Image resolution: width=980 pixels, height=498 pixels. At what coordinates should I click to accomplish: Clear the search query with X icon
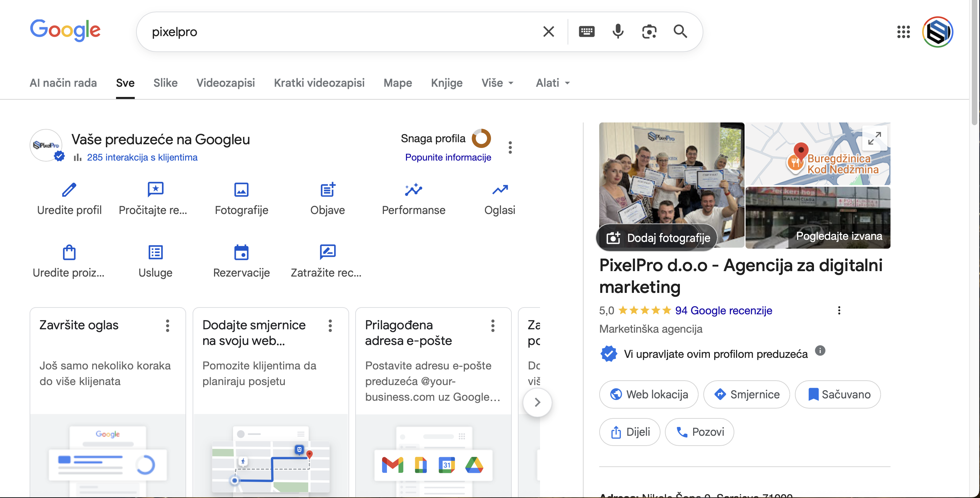tap(548, 32)
